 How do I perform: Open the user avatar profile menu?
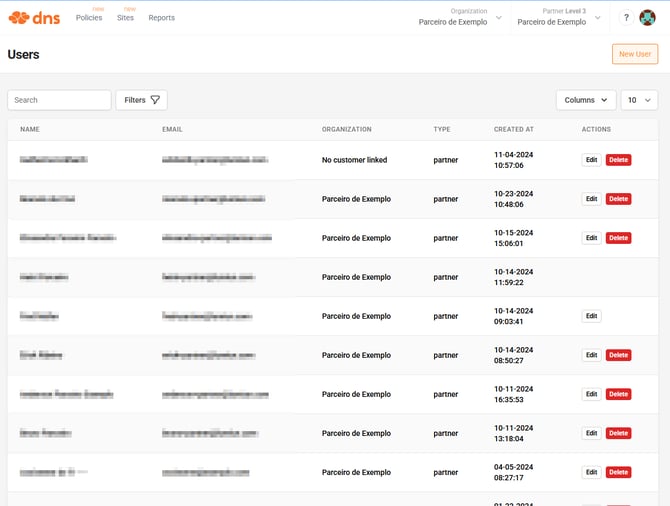[647, 18]
